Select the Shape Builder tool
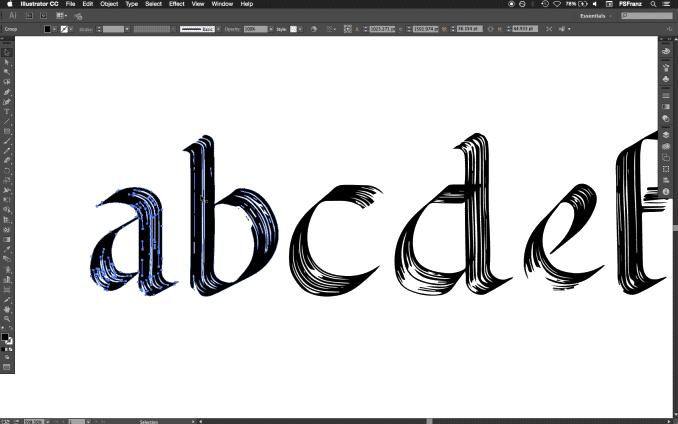Screen dimensions: 678x424 [x=6, y=210]
